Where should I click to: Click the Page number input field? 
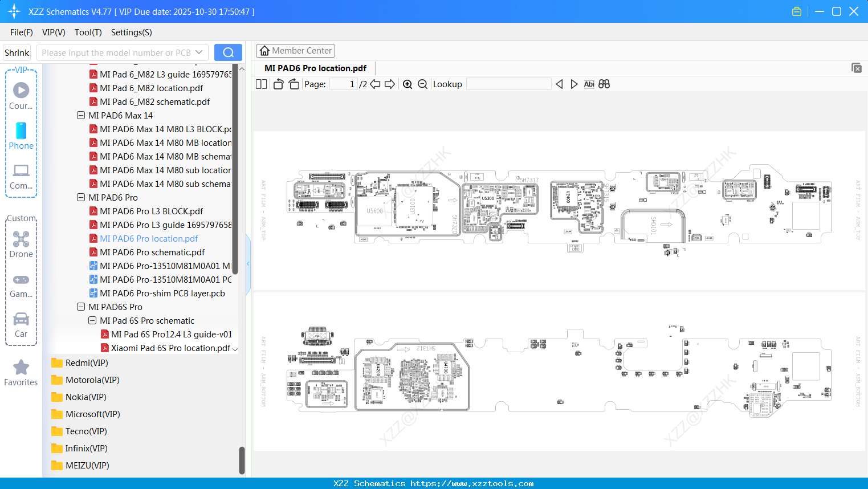344,84
